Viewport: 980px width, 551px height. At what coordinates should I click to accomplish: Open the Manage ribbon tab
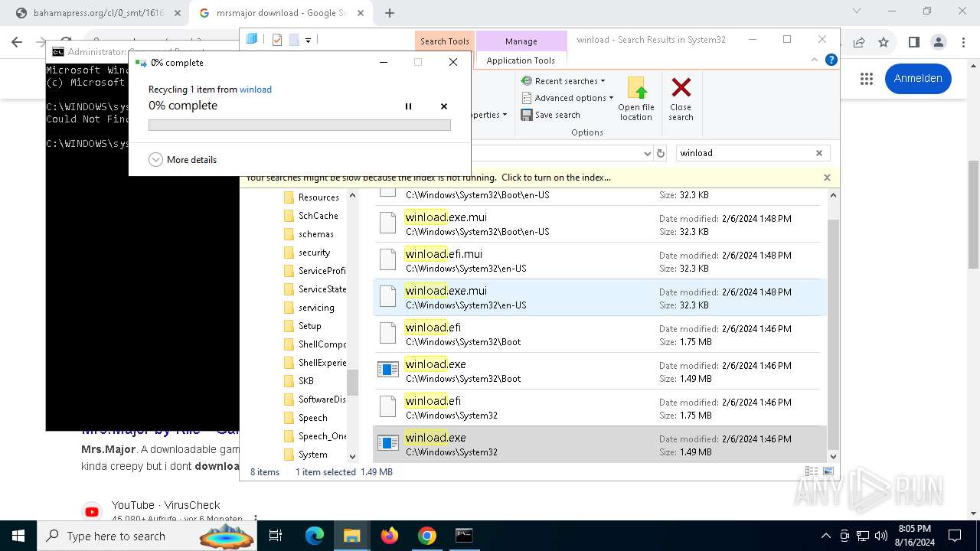point(521,41)
